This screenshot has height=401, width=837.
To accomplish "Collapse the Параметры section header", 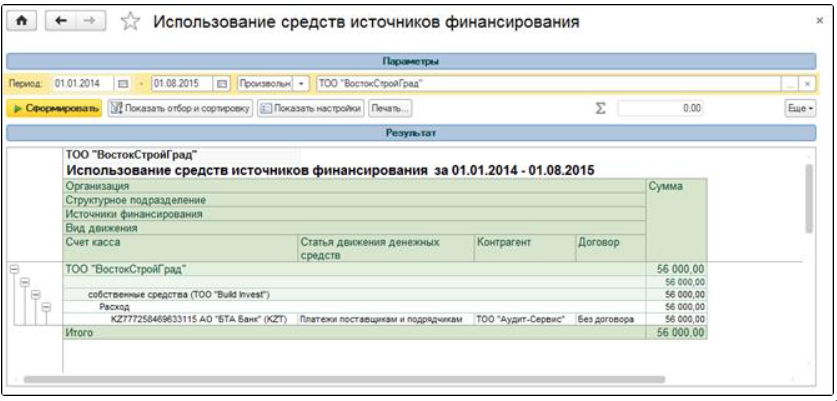I will pos(411,62).
